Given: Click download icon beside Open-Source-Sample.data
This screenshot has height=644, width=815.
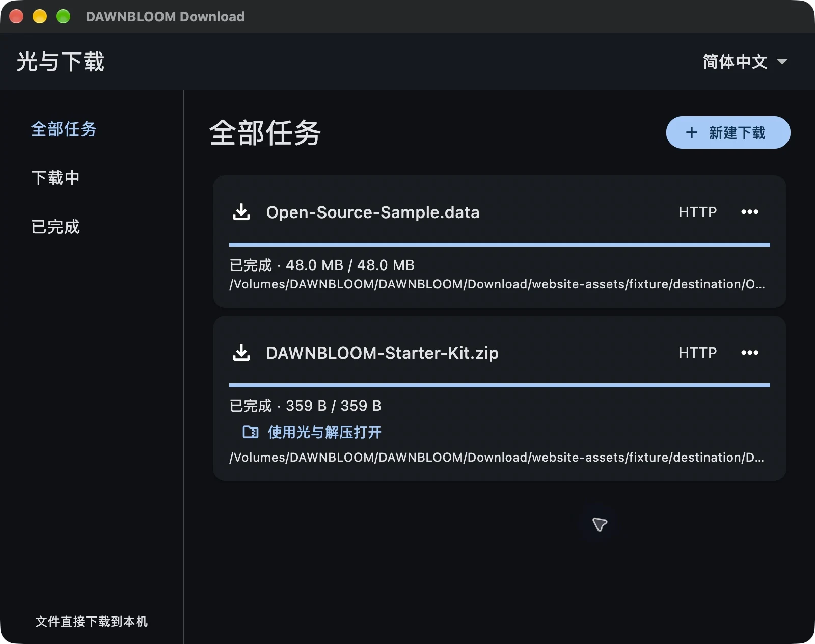Looking at the screenshot, I should [241, 212].
